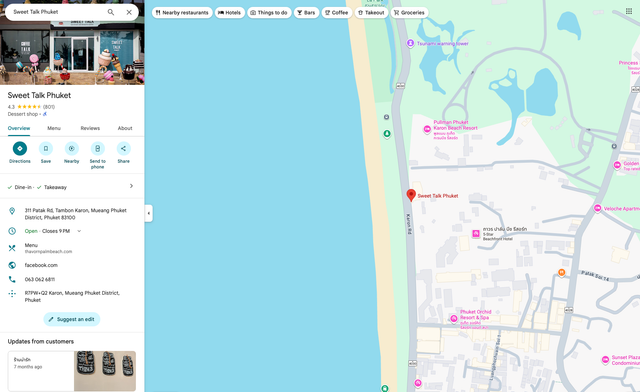This screenshot has width=640, height=392.
Task: Select the Phuket Orchid Resort & Spa marker
Action: 453,318
